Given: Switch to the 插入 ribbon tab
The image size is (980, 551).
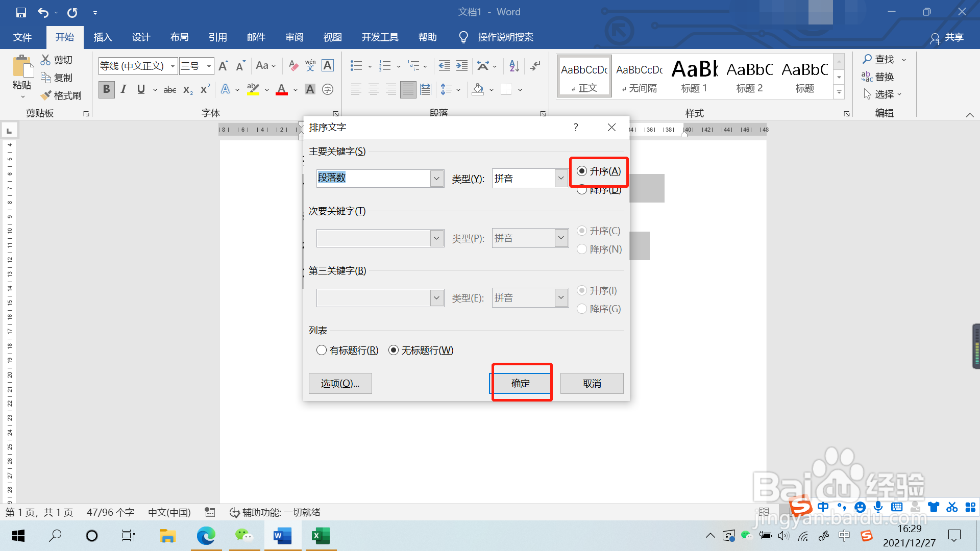Looking at the screenshot, I should 103,37.
